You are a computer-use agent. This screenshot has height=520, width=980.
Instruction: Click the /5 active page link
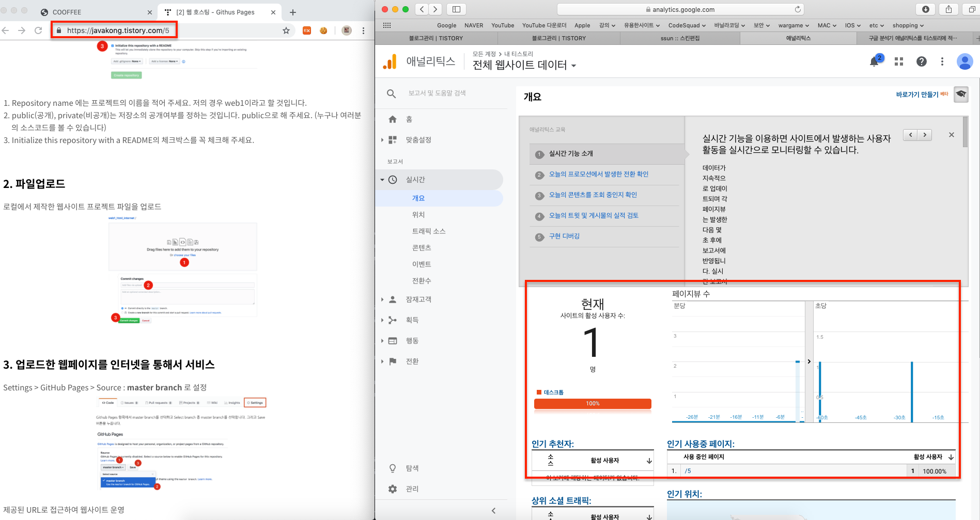pyautogui.click(x=688, y=471)
